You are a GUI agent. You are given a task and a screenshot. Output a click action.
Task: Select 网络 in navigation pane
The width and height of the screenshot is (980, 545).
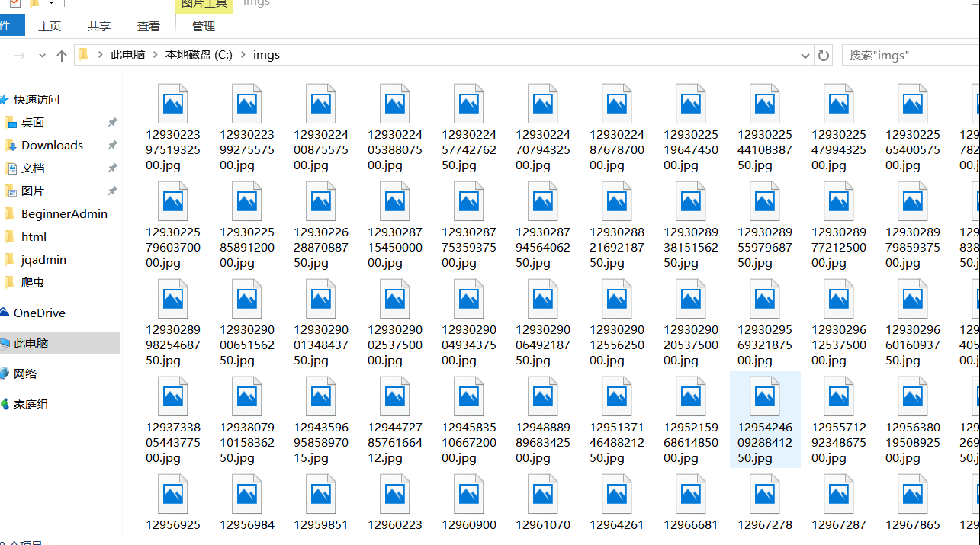coord(25,373)
